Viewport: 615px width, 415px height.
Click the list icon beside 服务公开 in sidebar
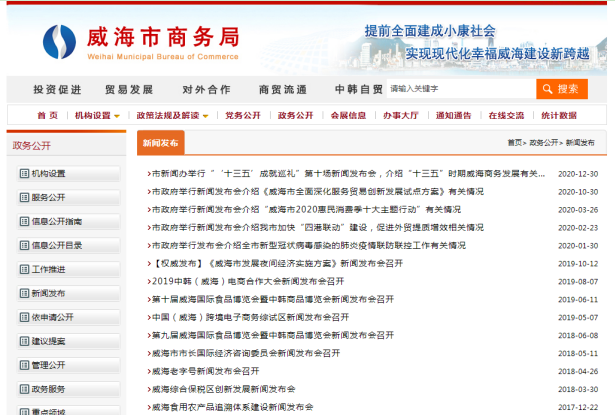[24, 197]
